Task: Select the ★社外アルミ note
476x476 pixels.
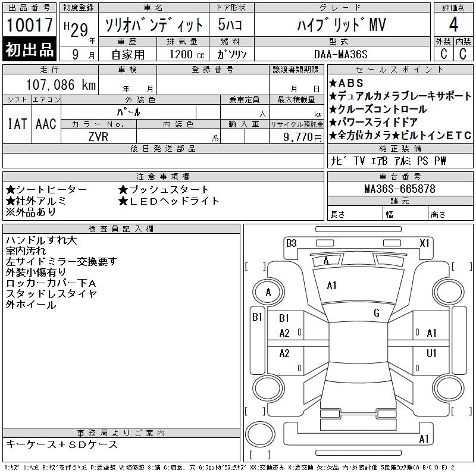Action: click(36, 201)
